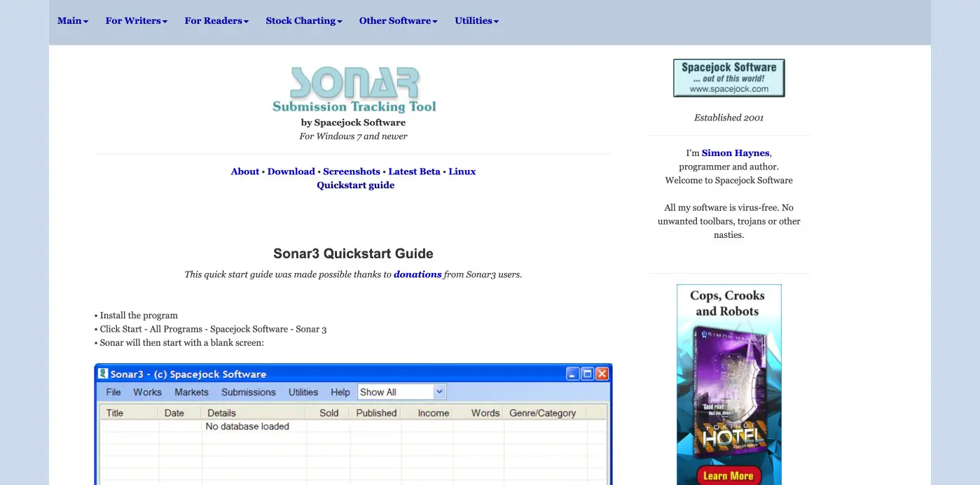Open the Stock Charting dropdown
The width and height of the screenshot is (980, 485).
[x=304, y=21]
